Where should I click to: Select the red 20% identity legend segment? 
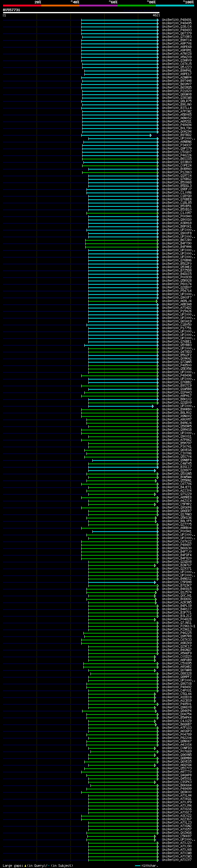pyautogui.click(x=22, y=6)
